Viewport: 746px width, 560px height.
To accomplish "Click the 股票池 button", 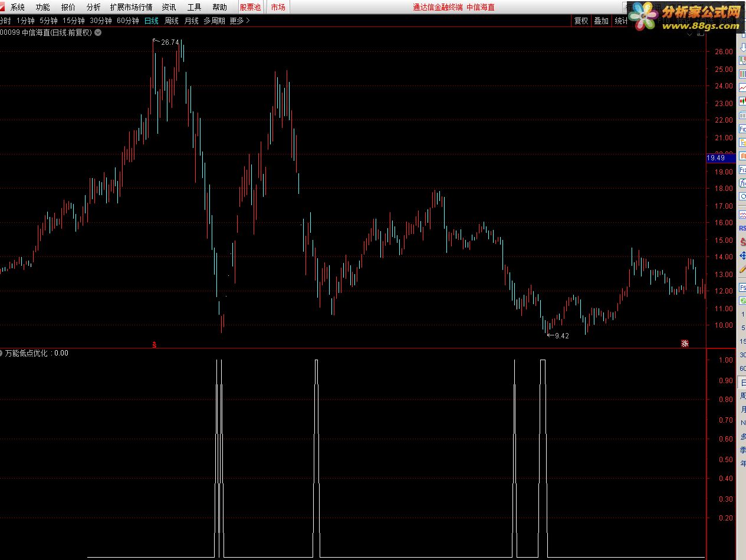I will point(250,7).
